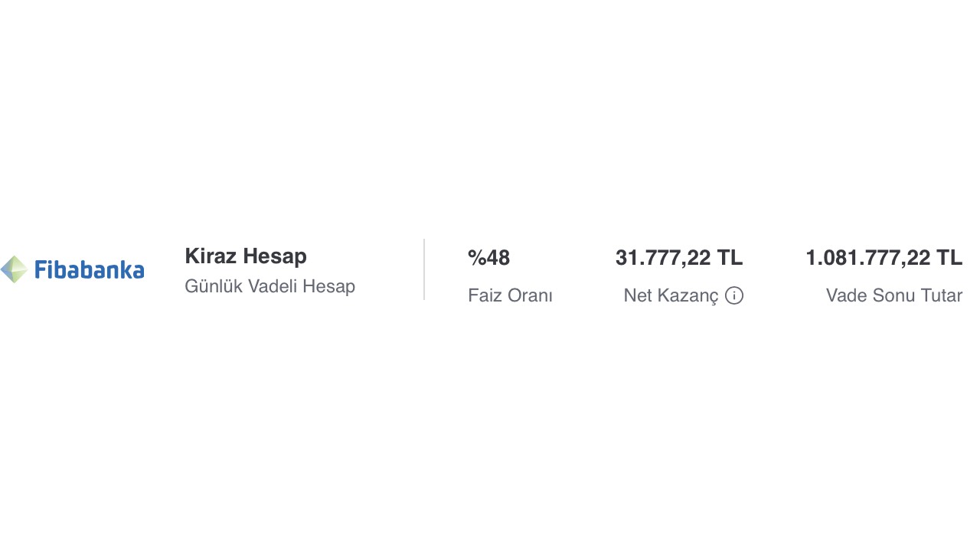Click the Fibabanka diamond emblem

click(x=14, y=269)
